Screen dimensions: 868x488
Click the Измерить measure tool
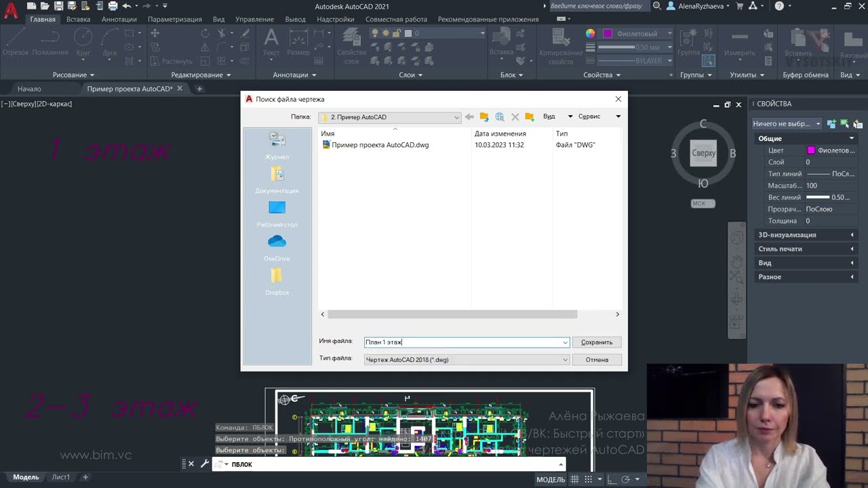click(739, 42)
